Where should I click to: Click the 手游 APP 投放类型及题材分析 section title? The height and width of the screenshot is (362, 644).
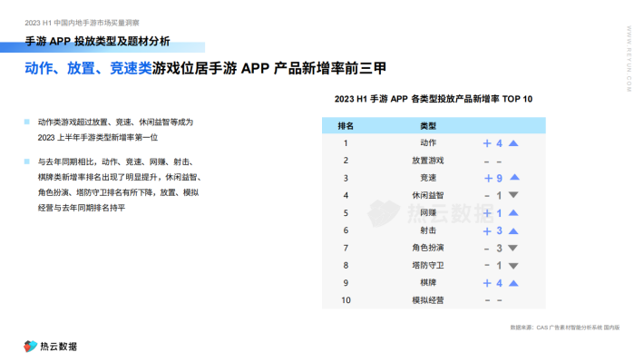tap(97, 41)
